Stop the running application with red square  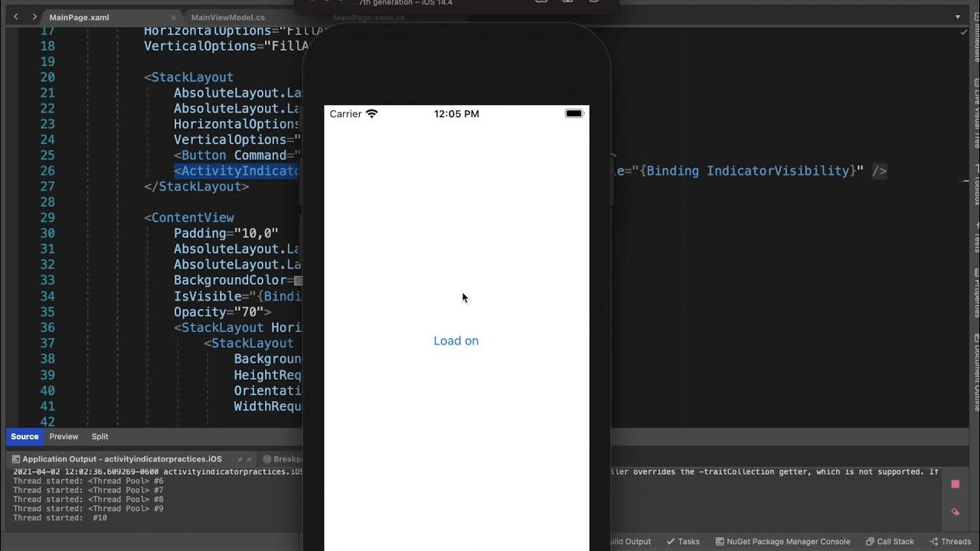click(x=955, y=484)
